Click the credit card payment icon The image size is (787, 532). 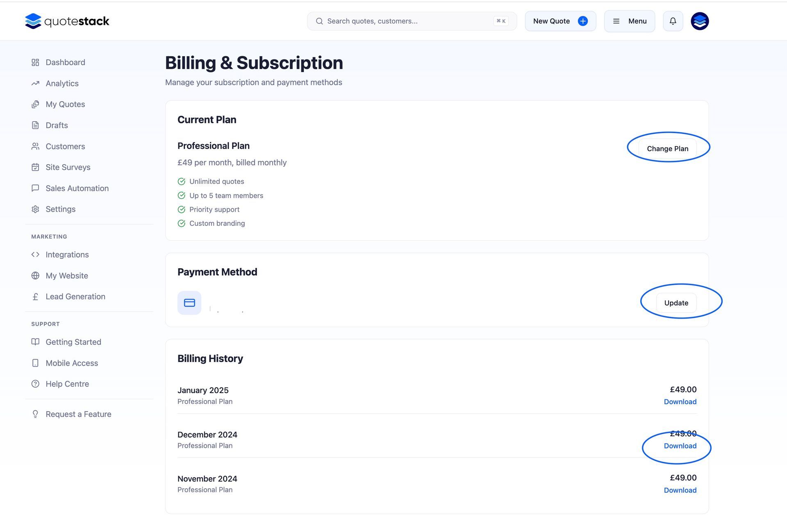point(189,303)
